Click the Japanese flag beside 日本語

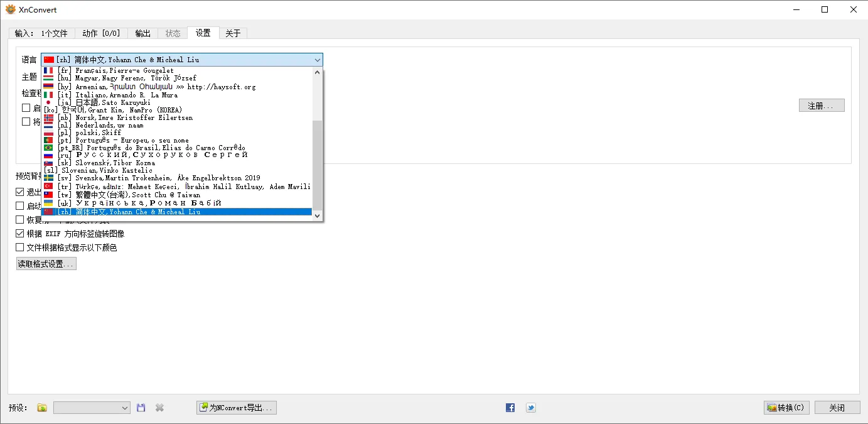tap(48, 102)
